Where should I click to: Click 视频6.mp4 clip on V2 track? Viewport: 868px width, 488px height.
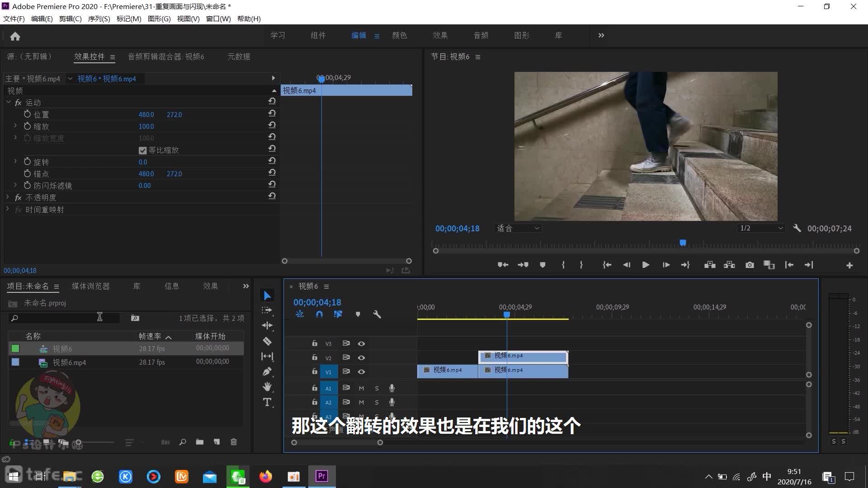523,357
